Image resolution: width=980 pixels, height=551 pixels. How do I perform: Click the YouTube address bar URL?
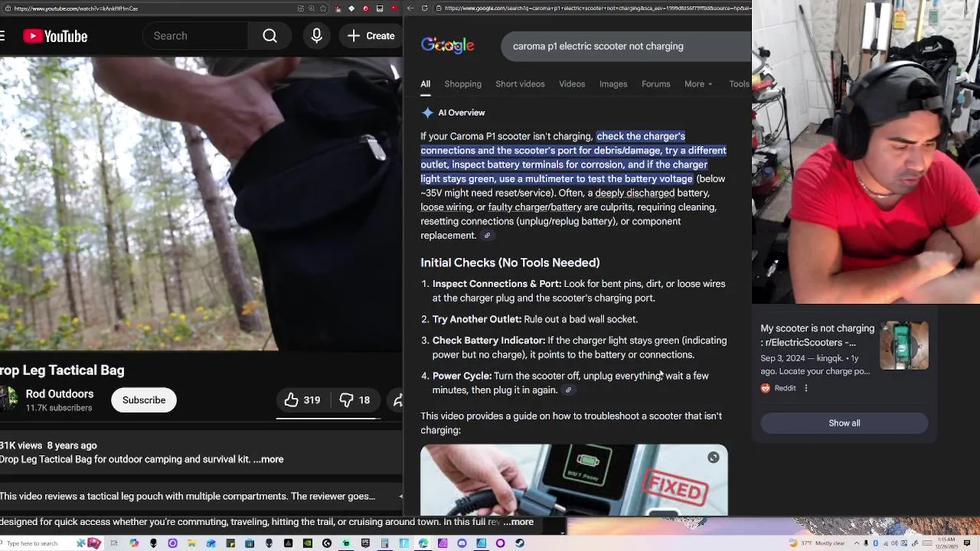click(x=76, y=8)
